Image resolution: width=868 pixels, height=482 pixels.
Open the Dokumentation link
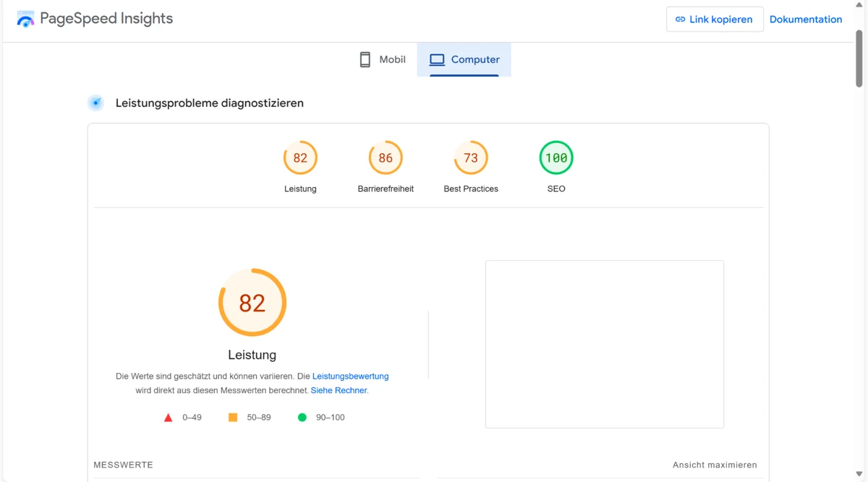click(806, 20)
